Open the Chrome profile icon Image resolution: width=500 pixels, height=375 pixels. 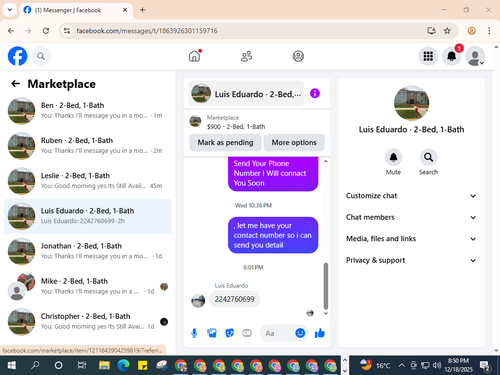pyautogui.click(x=471, y=31)
